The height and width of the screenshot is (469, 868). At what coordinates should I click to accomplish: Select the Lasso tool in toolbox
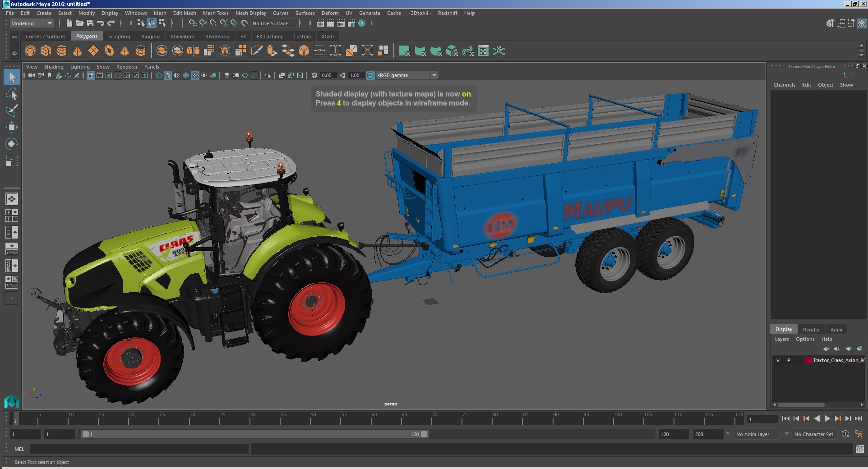(12, 94)
